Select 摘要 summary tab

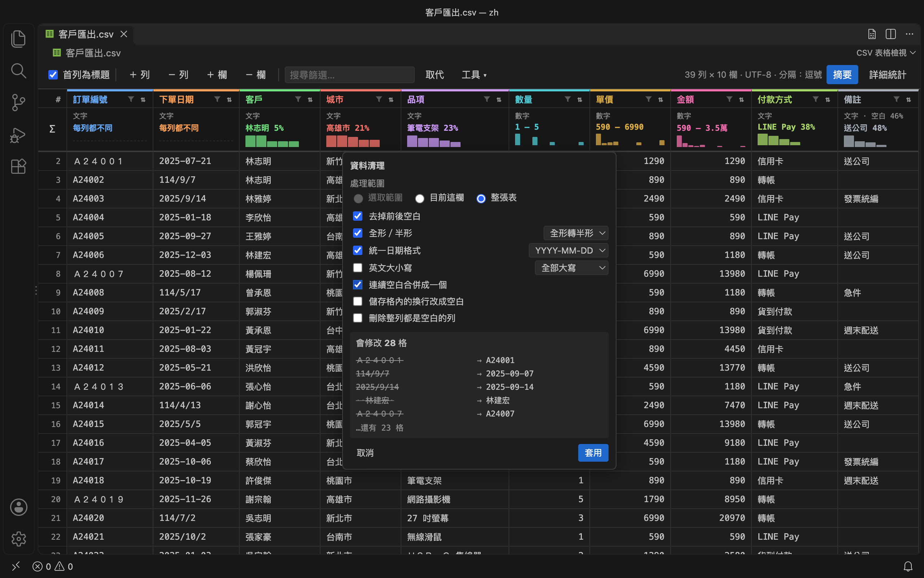pos(842,74)
